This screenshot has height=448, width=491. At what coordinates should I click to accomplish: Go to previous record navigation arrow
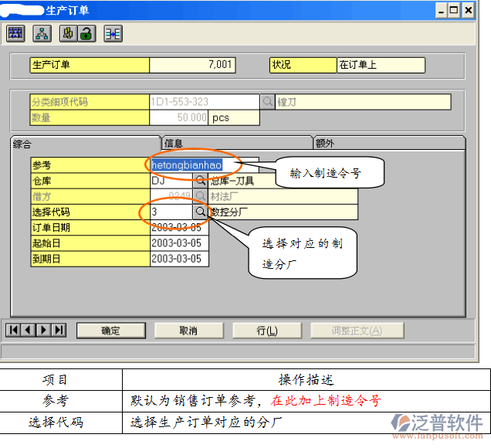pos(29,330)
